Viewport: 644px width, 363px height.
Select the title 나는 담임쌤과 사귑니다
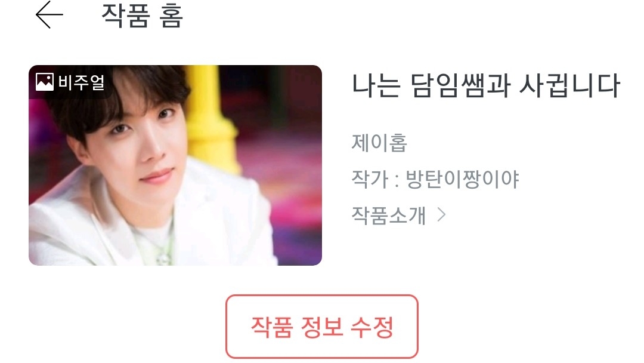[486, 85]
